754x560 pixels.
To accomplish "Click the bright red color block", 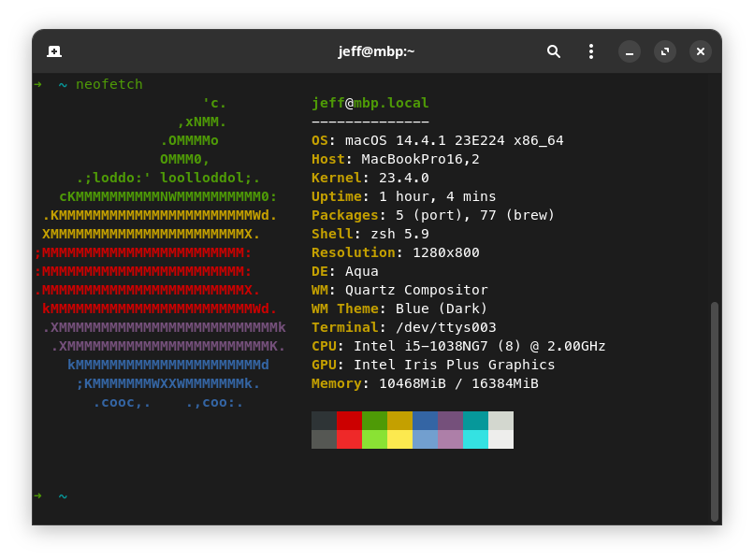I will tap(349, 439).
